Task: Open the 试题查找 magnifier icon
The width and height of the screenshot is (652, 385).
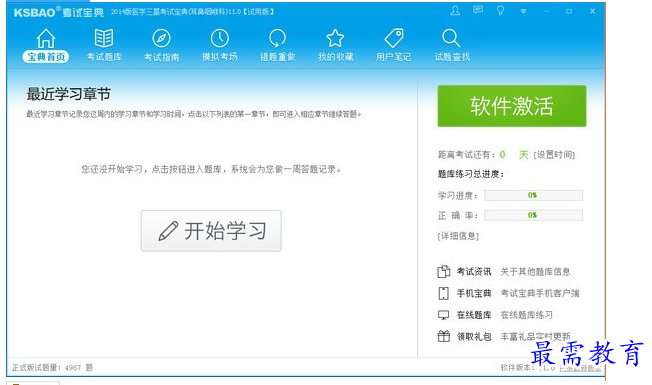Action: pos(451,38)
